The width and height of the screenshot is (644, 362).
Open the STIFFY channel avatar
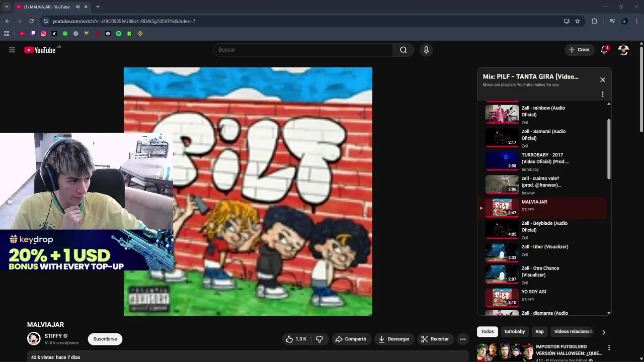tap(34, 338)
